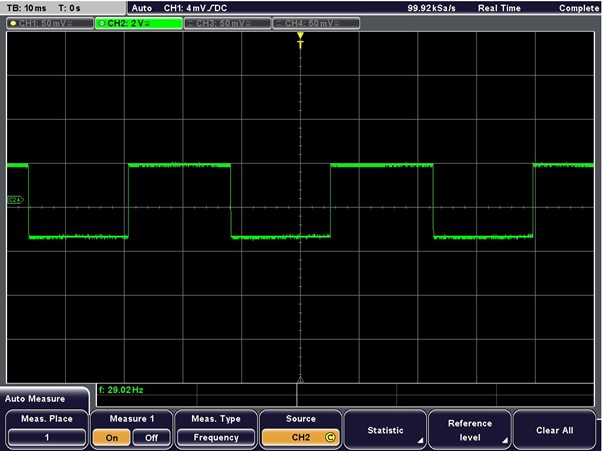This screenshot has height=451, width=602.
Task: Open the Meas. Type Frequency selector
Action: (x=216, y=437)
